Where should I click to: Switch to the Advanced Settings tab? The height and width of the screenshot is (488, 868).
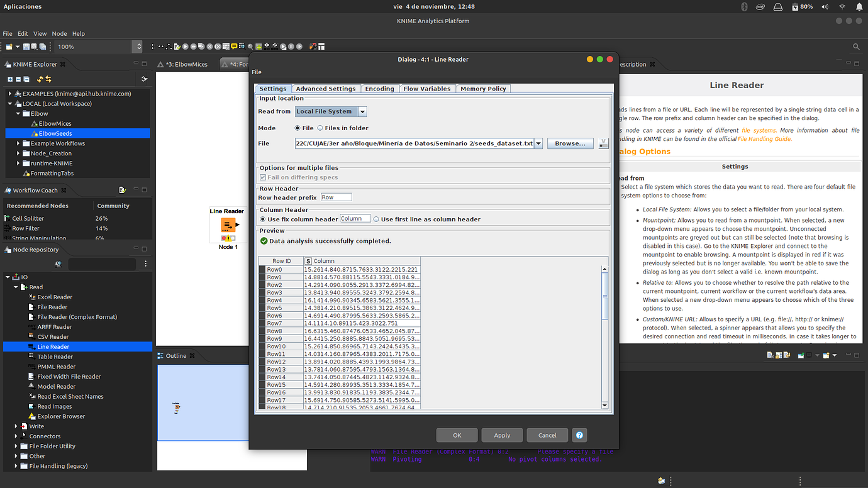point(325,89)
